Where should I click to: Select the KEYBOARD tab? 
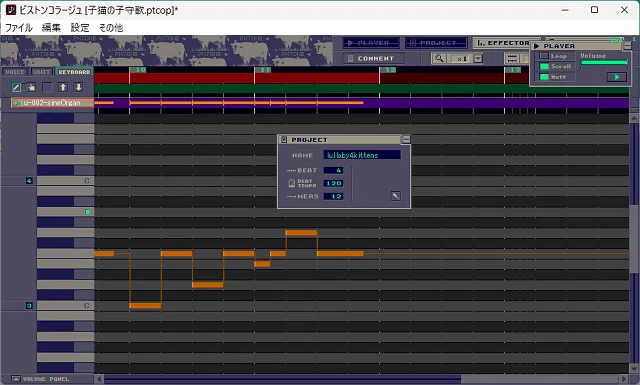coord(74,72)
